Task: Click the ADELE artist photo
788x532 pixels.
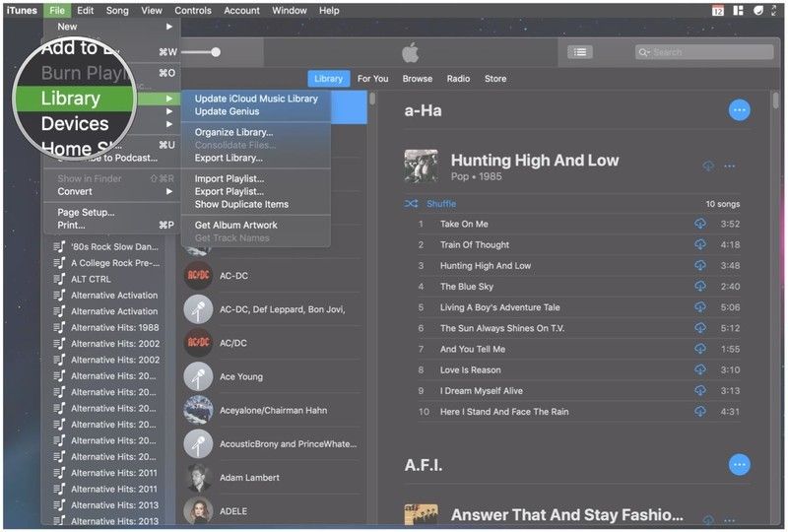Action: [x=198, y=511]
